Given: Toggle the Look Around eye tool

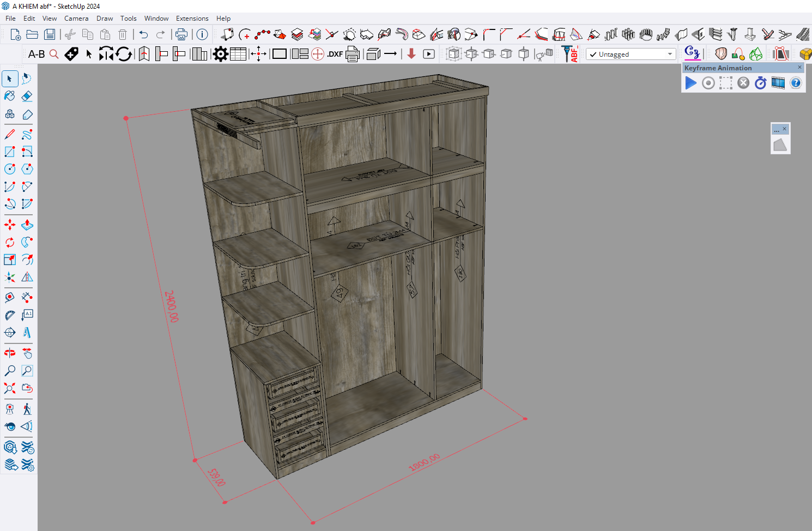Looking at the screenshot, I should point(10,426).
